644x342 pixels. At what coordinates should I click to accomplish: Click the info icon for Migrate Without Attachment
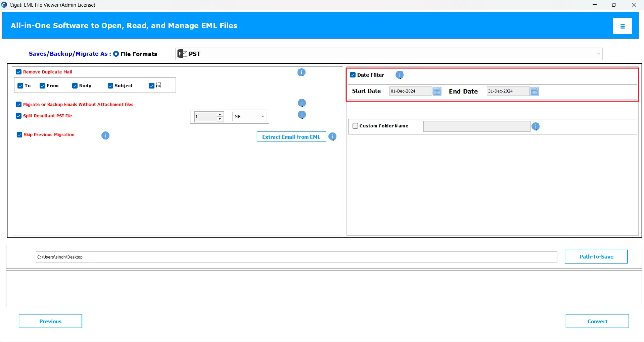302,103
